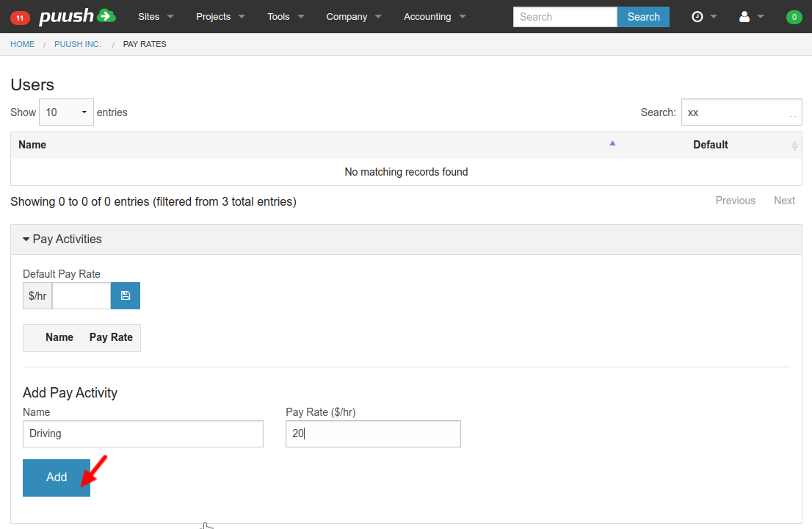Sort users by Default column

point(711,145)
